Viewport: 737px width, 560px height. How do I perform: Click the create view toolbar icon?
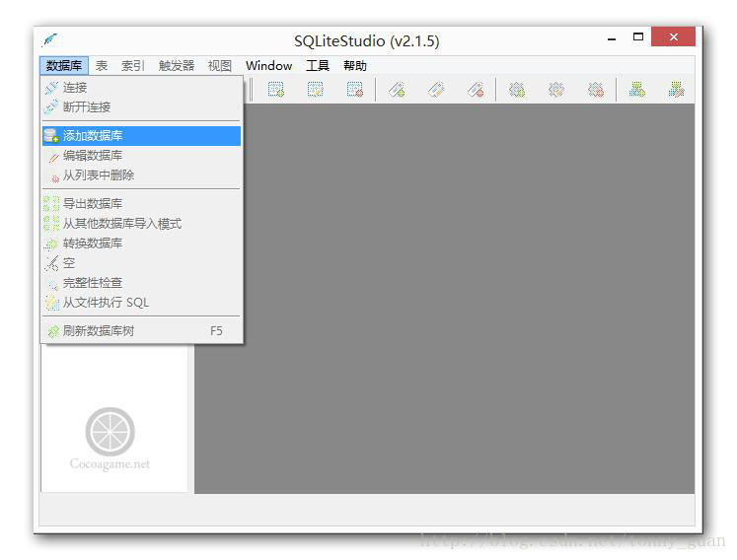click(637, 90)
